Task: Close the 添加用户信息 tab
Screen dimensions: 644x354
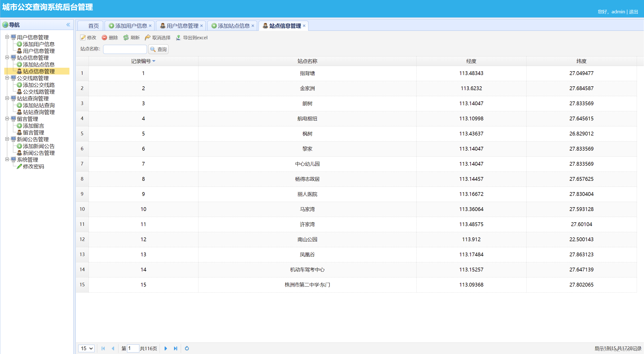Action: tap(150, 26)
